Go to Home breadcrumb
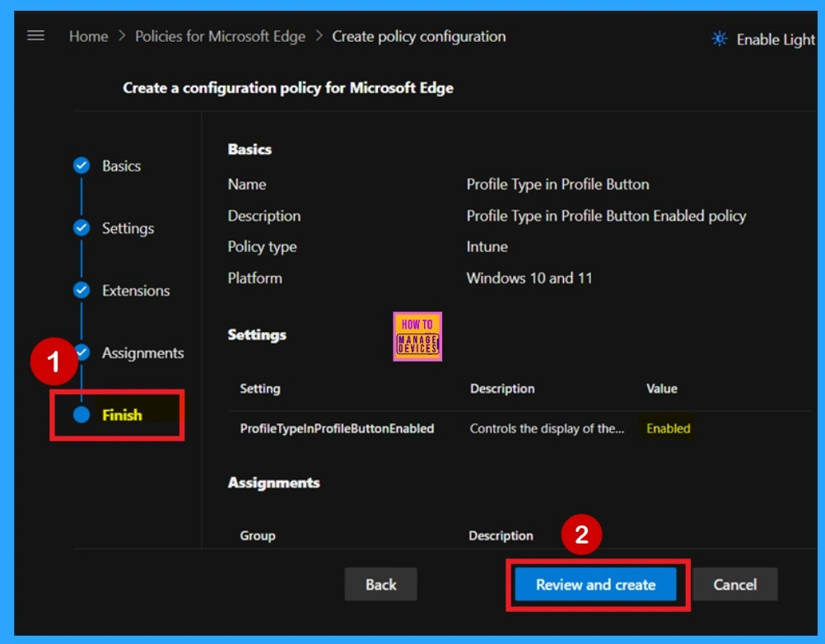 click(88, 36)
